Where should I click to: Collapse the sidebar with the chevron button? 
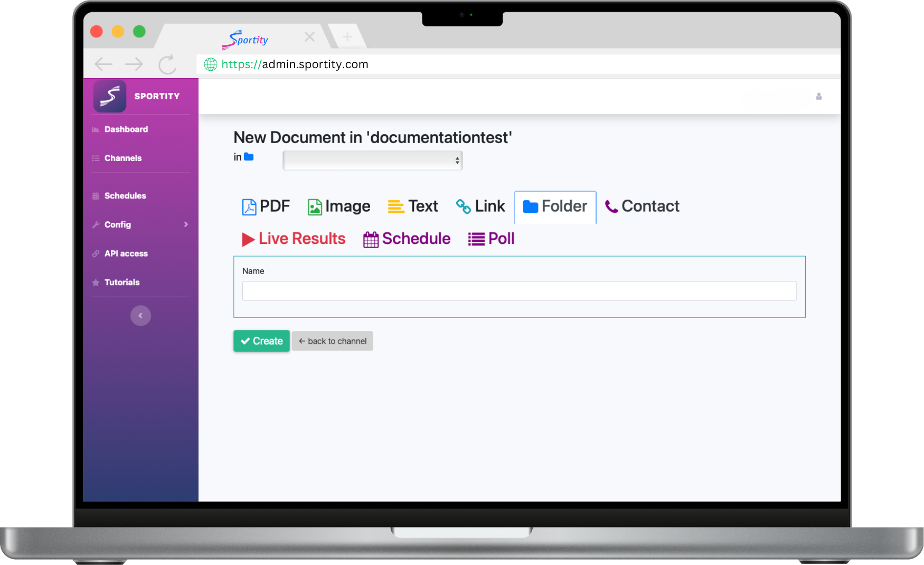(140, 316)
